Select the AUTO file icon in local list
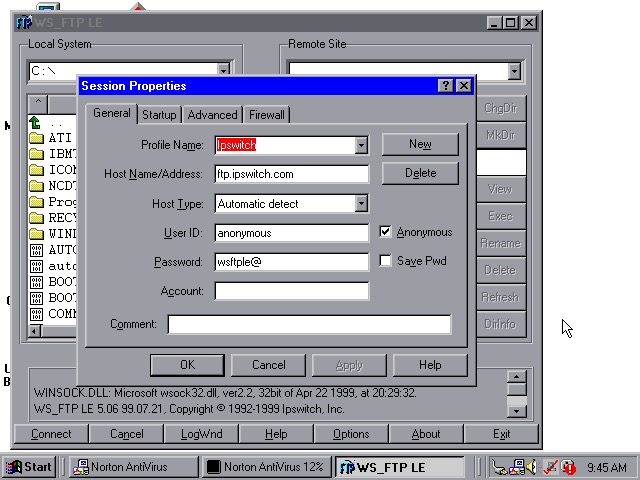This screenshot has width=640, height=480. [x=36, y=250]
